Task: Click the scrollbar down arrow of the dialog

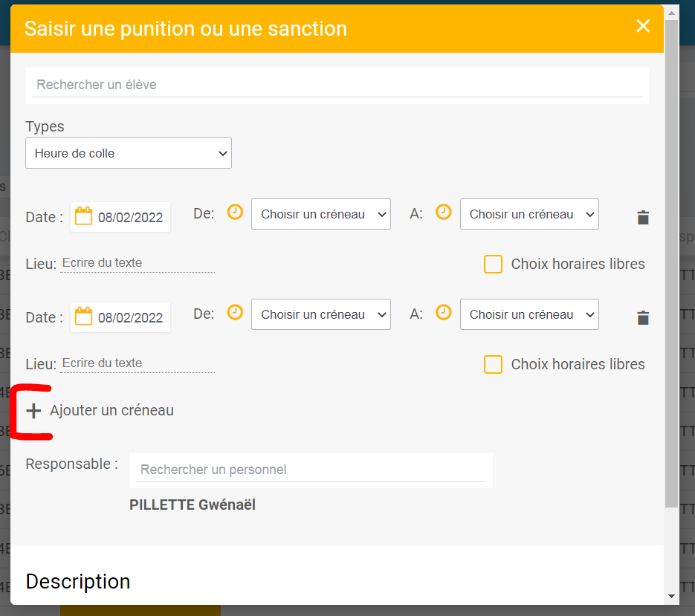Action: click(671, 596)
